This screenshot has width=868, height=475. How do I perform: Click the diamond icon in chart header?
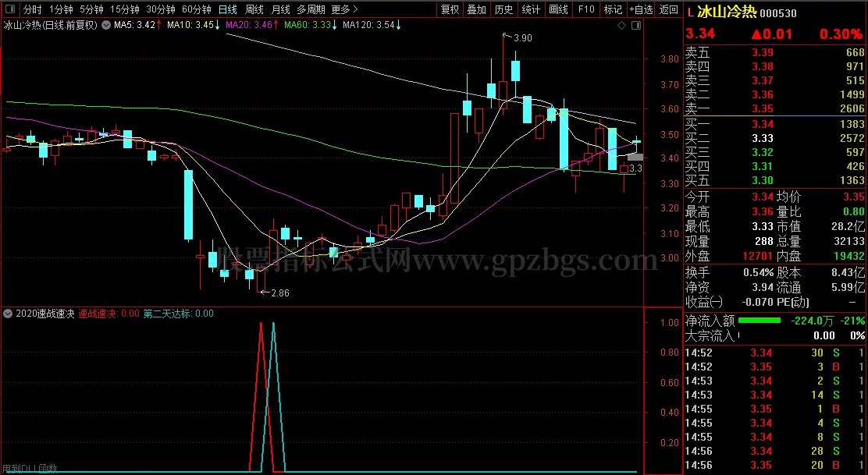621,25
